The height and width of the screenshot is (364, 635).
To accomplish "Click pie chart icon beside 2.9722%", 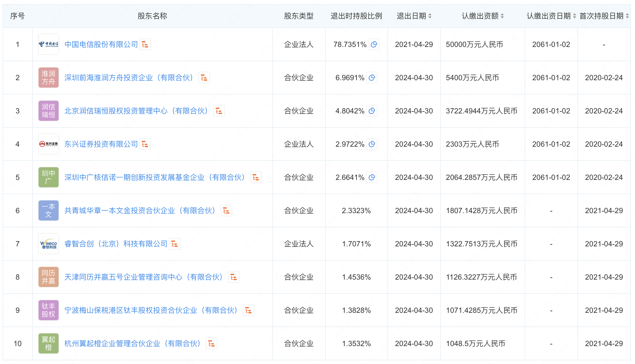I will pos(372,144).
